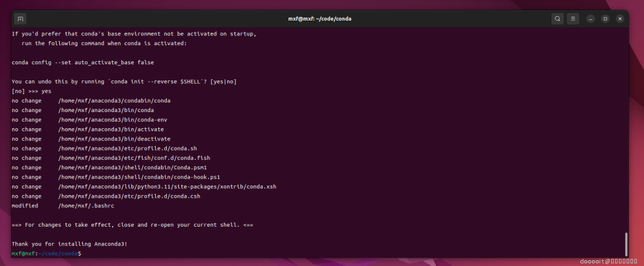
Task: Click the conda.fish path line
Action: coord(134,158)
